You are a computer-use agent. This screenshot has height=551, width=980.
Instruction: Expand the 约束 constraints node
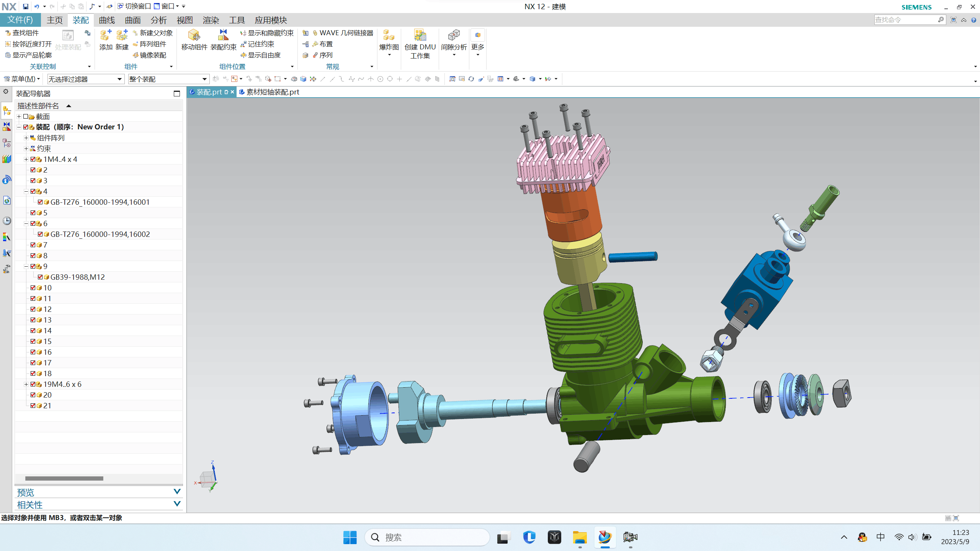pos(26,148)
